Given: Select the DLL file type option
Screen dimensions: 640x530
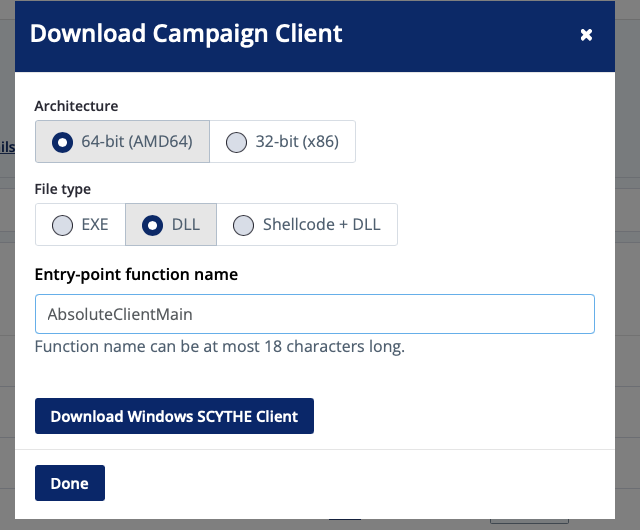Looking at the screenshot, I should point(171,225).
